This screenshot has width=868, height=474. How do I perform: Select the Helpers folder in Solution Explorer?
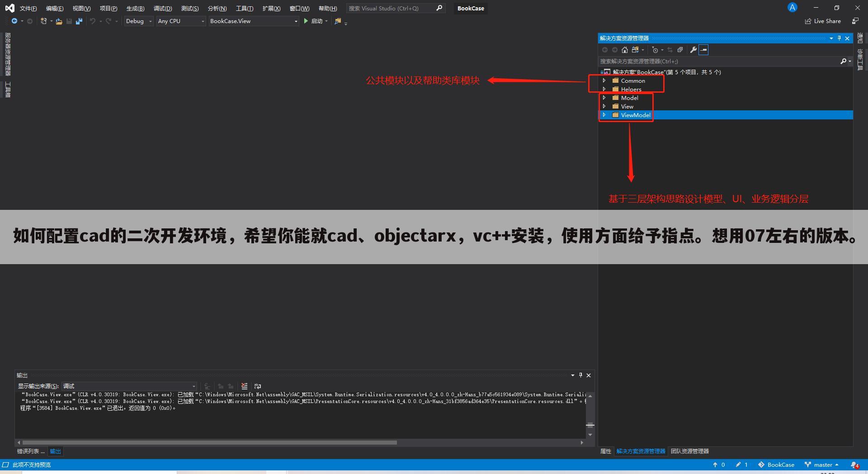point(631,89)
